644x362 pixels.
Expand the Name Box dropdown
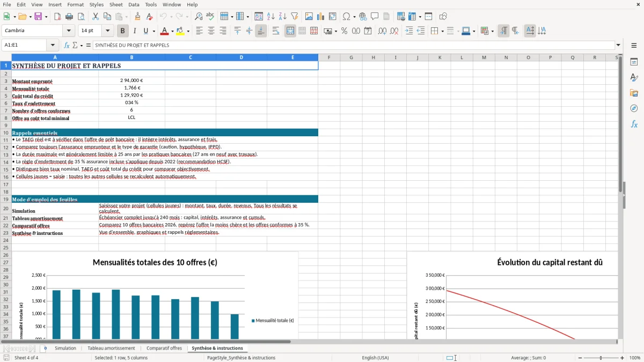tap(53, 45)
